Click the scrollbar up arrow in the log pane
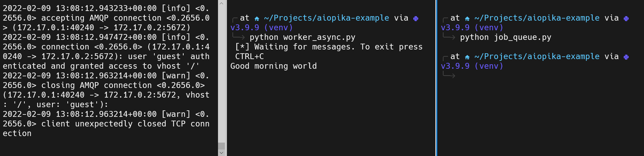Image resolution: width=644 pixels, height=156 pixels. [x=221, y=3]
